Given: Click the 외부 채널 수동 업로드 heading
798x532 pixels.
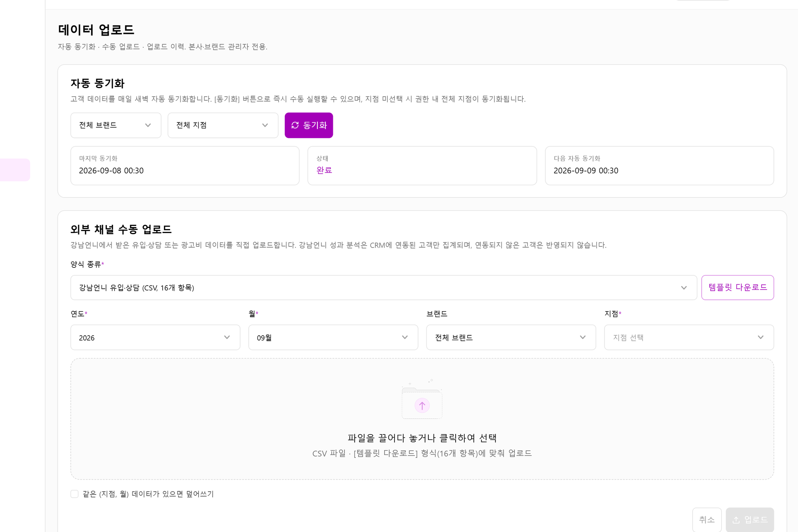Looking at the screenshot, I should [x=121, y=229].
